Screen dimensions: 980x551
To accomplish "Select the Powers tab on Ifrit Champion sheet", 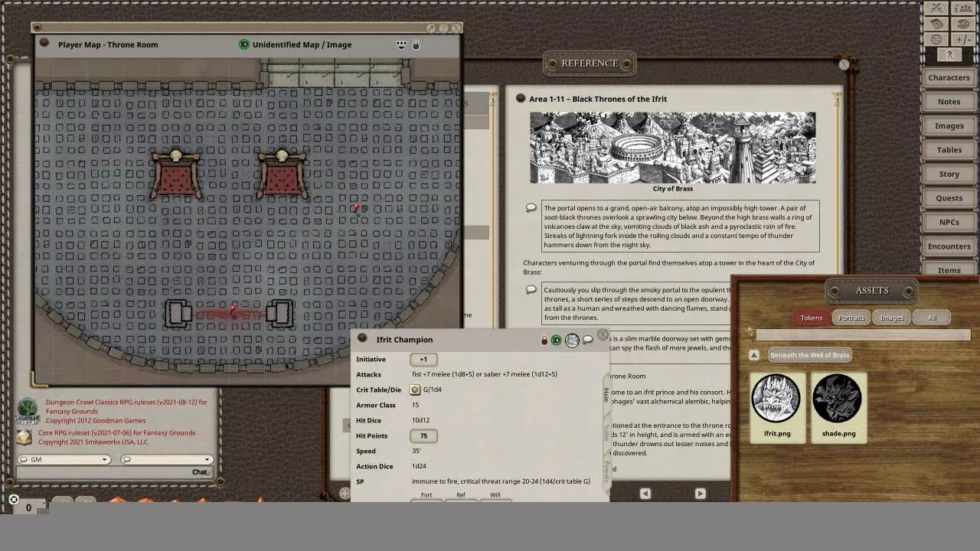I will tap(607, 471).
